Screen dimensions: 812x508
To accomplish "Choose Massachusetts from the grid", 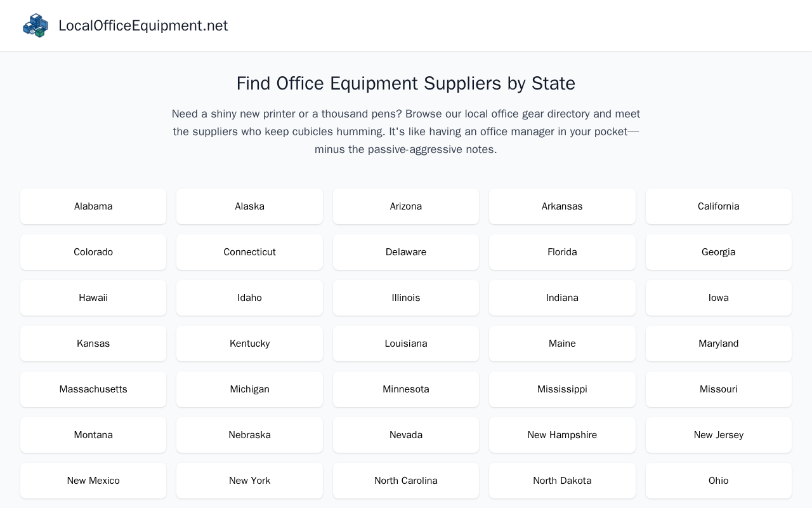I will click(x=93, y=389).
